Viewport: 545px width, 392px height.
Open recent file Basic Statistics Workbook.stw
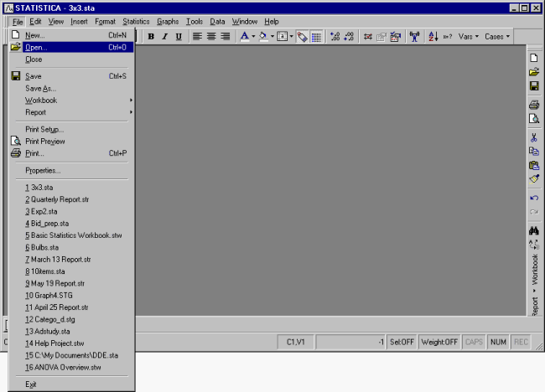(x=73, y=235)
